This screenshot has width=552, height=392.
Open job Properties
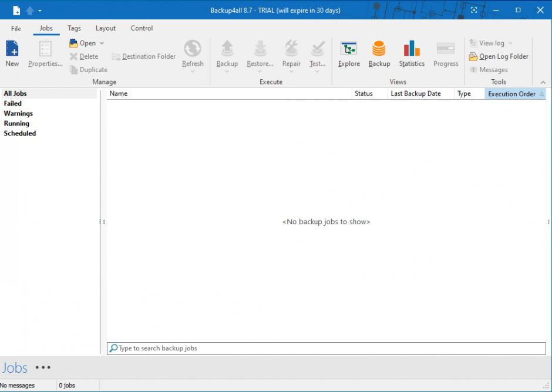[x=45, y=53]
